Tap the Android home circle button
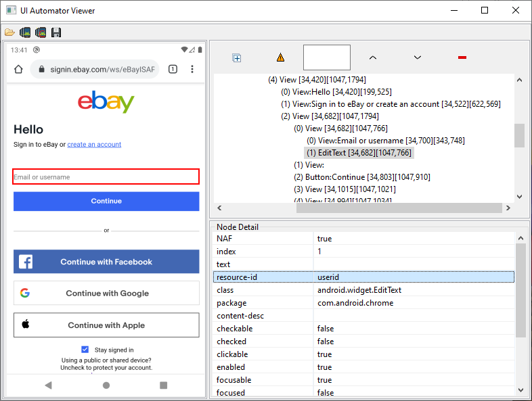The height and width of the screenshot is (401, 532). tap(106, 385)
